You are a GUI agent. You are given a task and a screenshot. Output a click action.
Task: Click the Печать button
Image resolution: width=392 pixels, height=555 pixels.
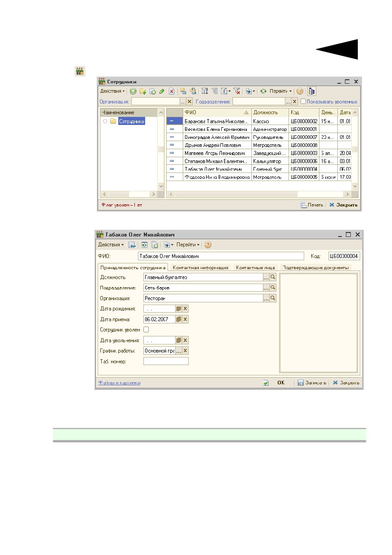[312, 205]
